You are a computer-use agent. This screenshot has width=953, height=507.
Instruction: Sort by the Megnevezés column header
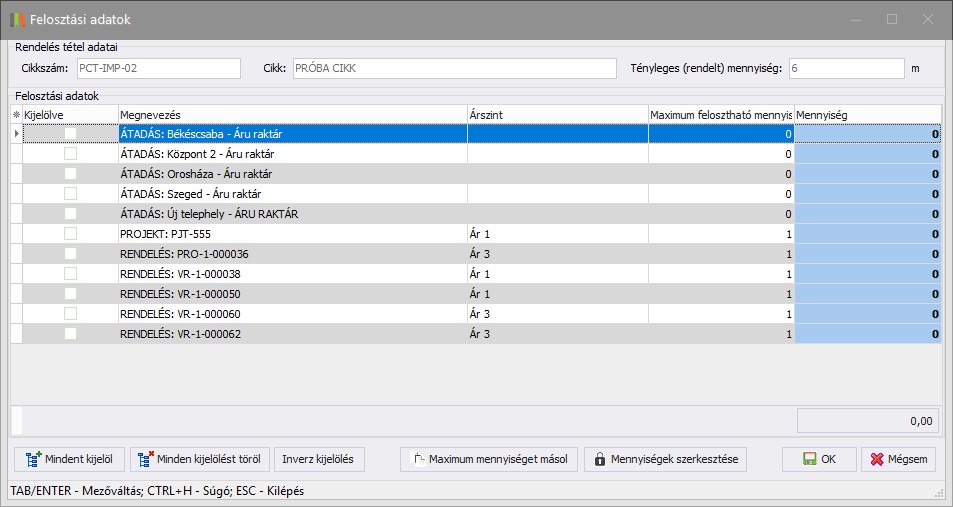point(292,115)
